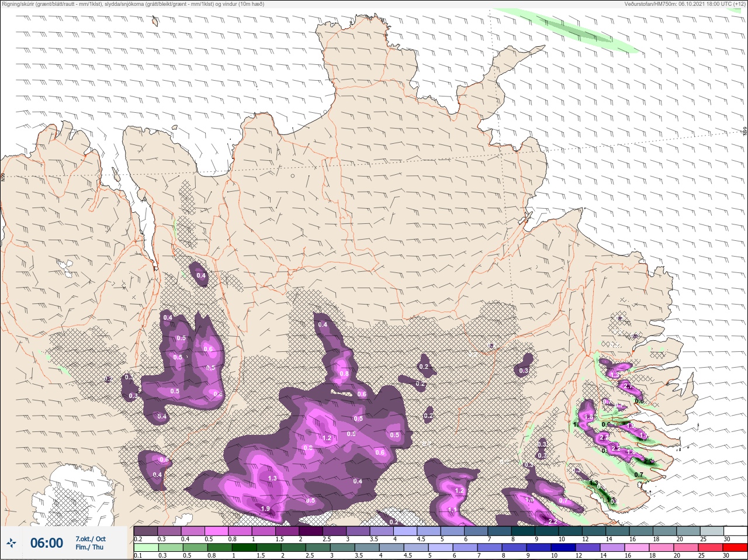Pick upper legend swatch between 14 and 16
This screenshot has height=560, width=748.
(x=618, y=531)
